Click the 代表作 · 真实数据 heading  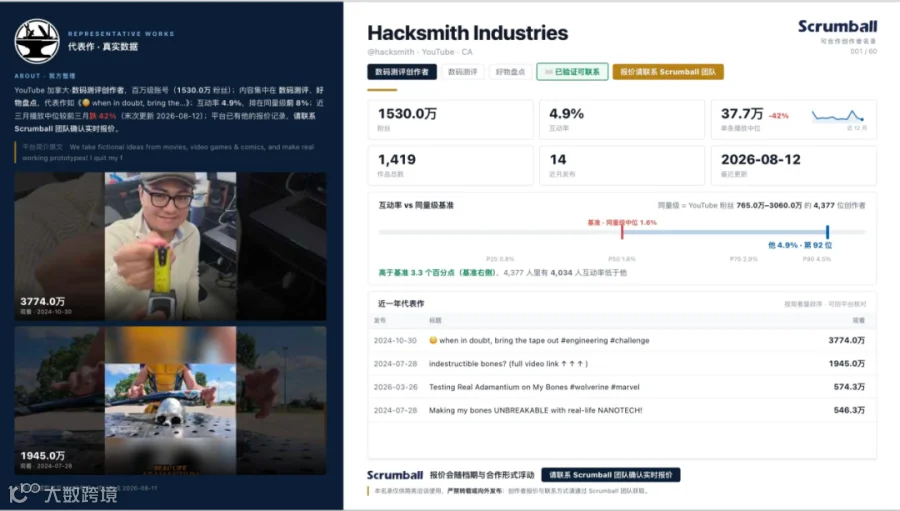point(103,47)
